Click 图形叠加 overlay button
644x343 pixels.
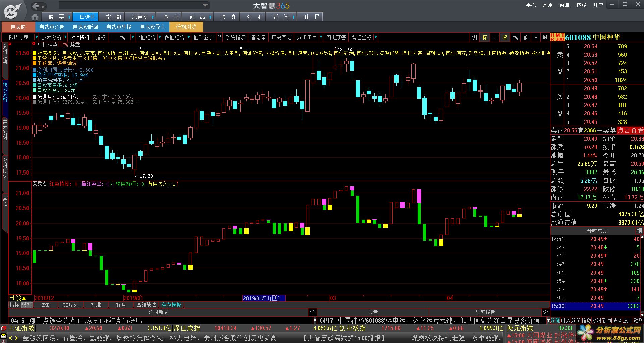pyautogui.click(x=204, y=37)
